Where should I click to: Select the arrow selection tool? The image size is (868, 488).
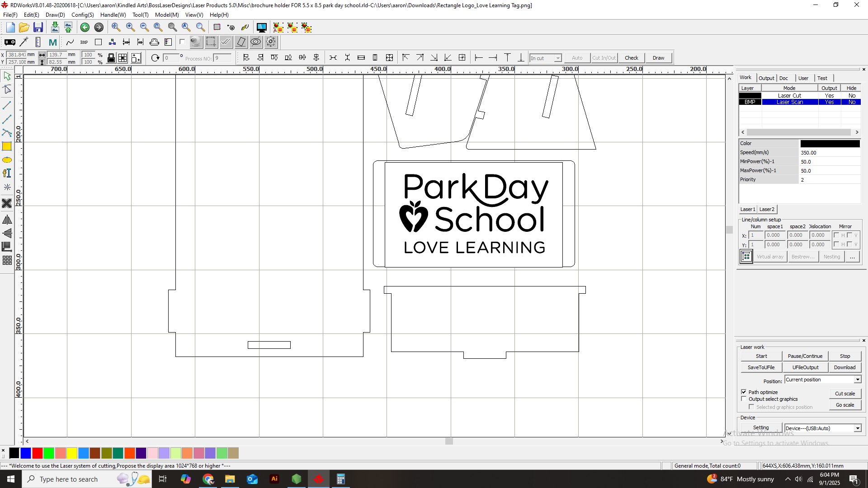click(7, 76)
